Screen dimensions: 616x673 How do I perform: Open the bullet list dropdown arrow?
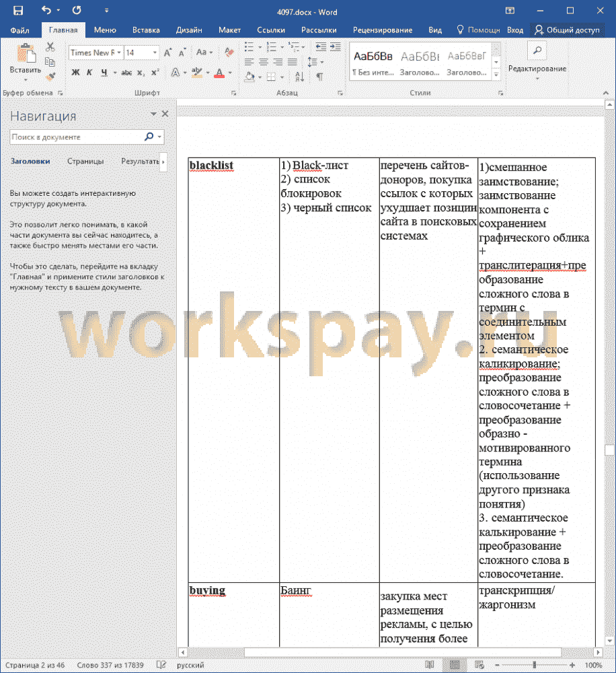(260, 47)
